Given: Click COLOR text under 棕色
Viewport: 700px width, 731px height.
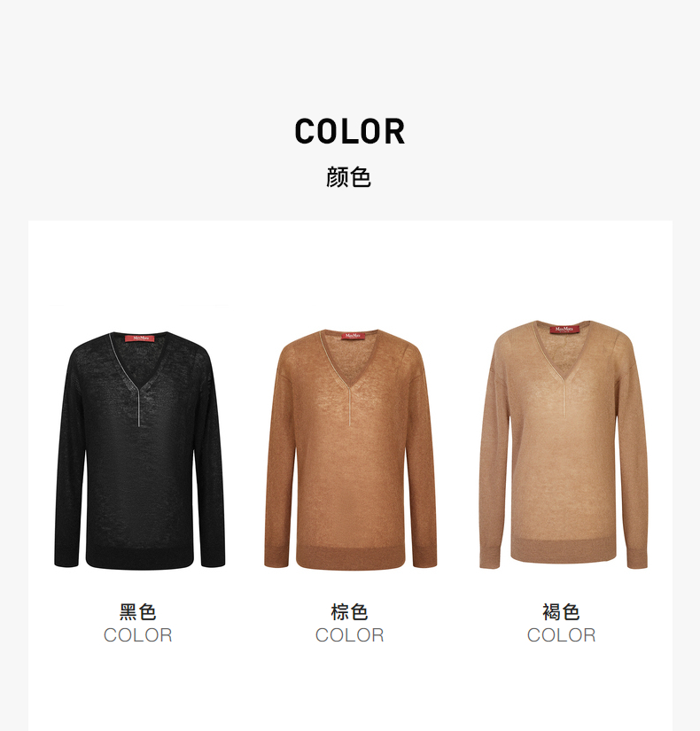Looking at the screenshot, I should point(349,635).
